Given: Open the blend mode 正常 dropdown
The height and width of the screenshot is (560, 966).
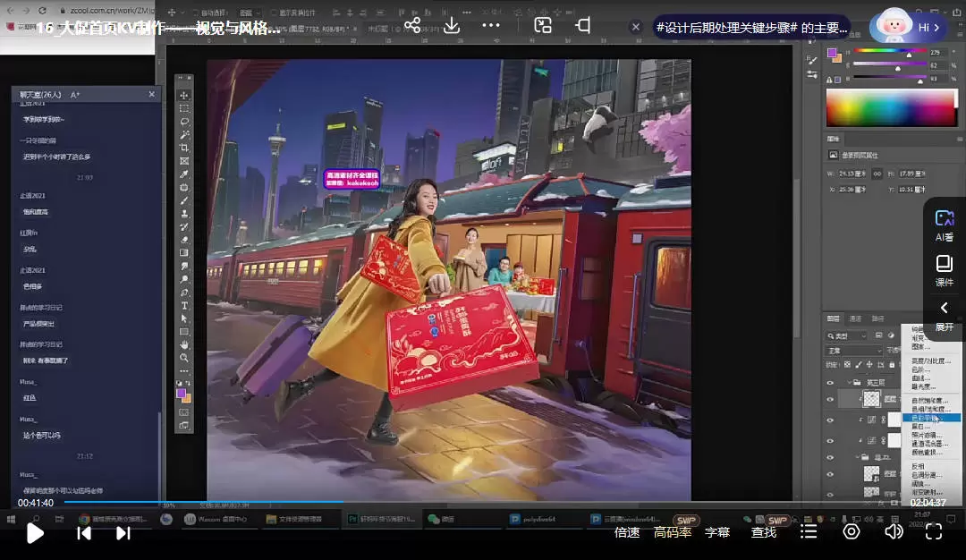Looking at the screenshot, I should point(854,351).
